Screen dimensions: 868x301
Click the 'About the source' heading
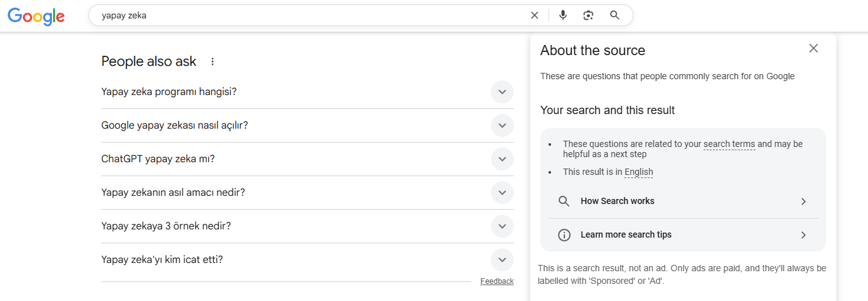[x=593, y=51]
